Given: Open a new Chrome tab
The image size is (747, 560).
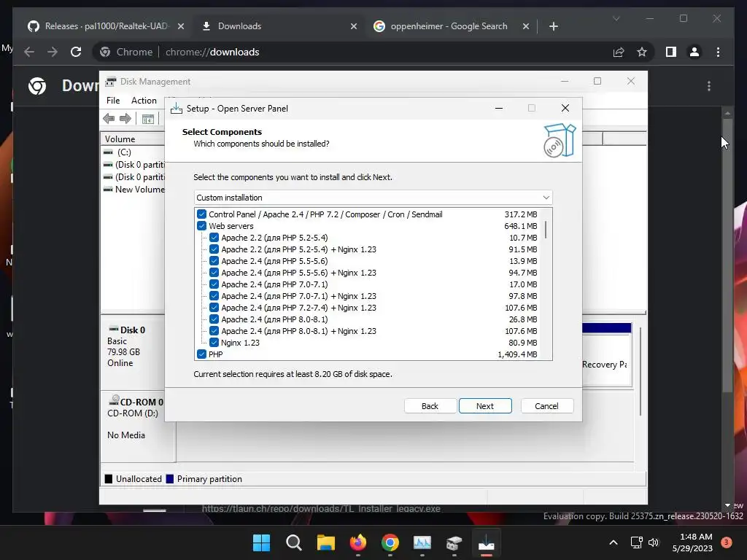Looking at the screenshot, I should coord(553,26).
